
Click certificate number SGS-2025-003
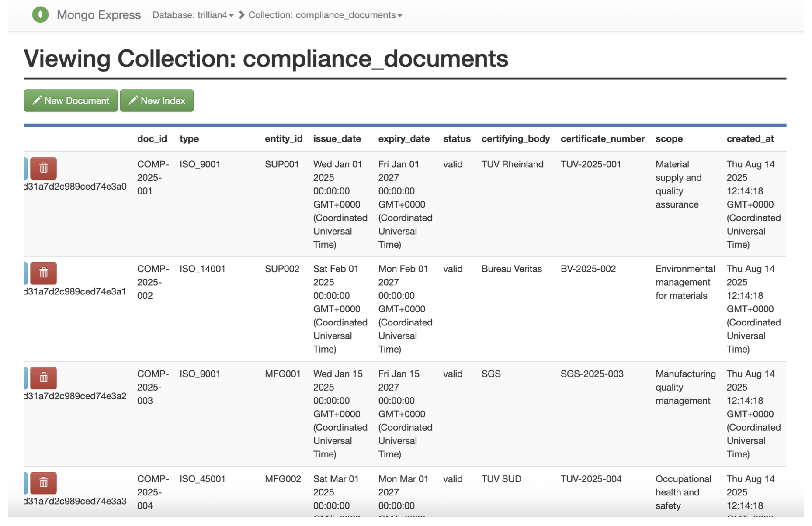coord(592,374)
